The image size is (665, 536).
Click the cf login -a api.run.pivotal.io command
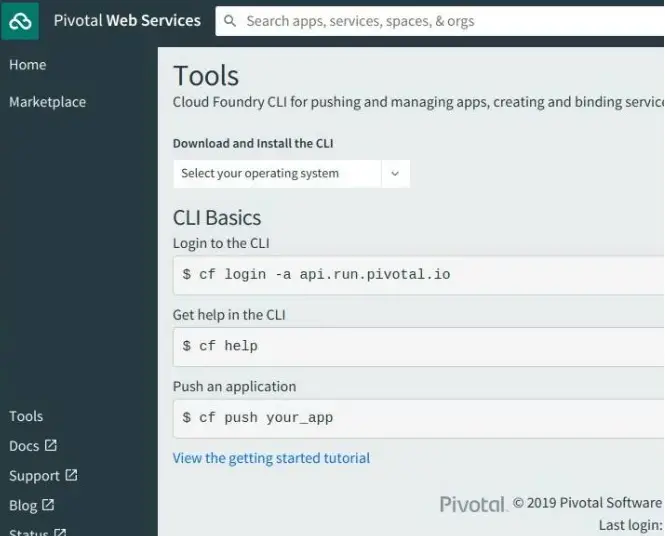pyautogui.click(x=316, y=274)
